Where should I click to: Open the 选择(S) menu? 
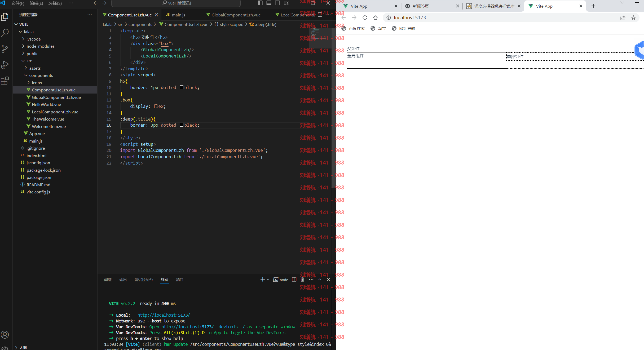[x=55, y=3]
